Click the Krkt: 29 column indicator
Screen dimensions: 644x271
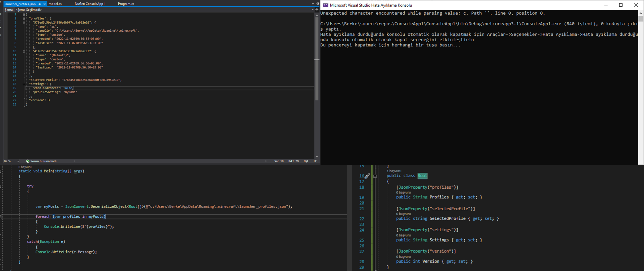coord(293,161)
